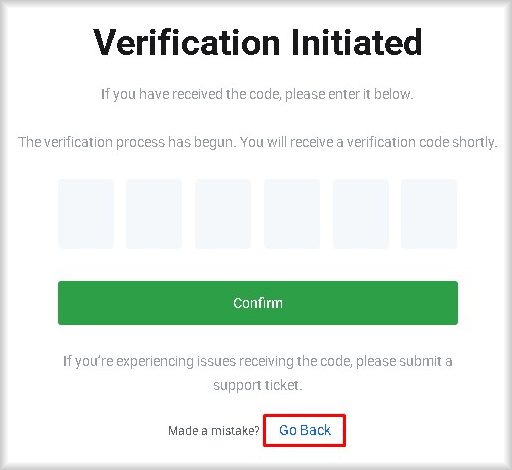512x470 pixels.
Task: Click the fourth verification code box
Action: coord(292,214)
